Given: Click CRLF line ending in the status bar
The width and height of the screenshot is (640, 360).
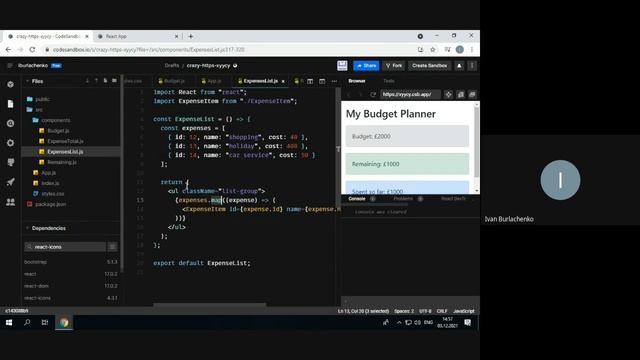Looking at the screenshot, I should [442, 311].
